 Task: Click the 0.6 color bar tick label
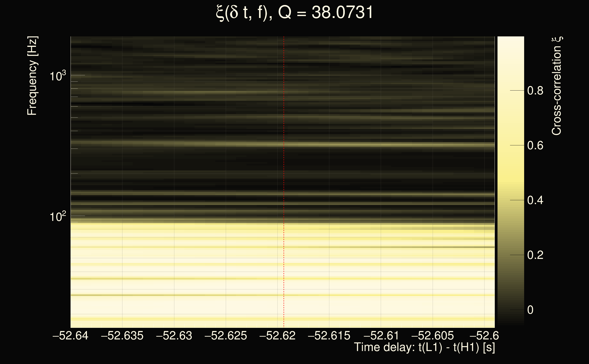[535, 146]
